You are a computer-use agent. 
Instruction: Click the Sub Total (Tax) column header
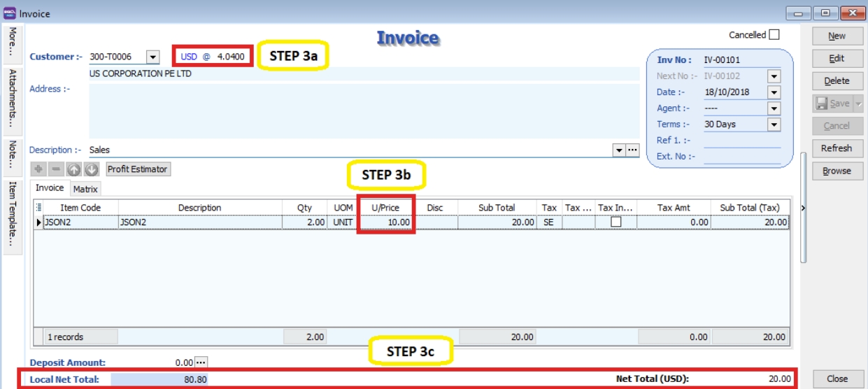coord(750,207)
